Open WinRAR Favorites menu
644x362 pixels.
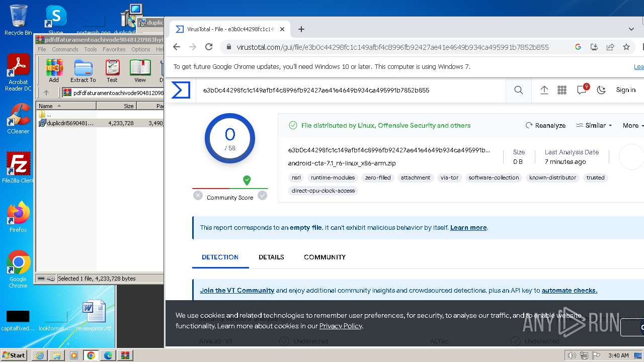click(114, 49)
